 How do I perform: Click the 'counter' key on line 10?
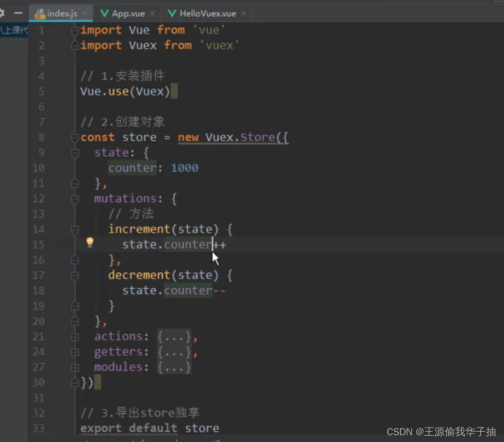[x=133, y=168]
